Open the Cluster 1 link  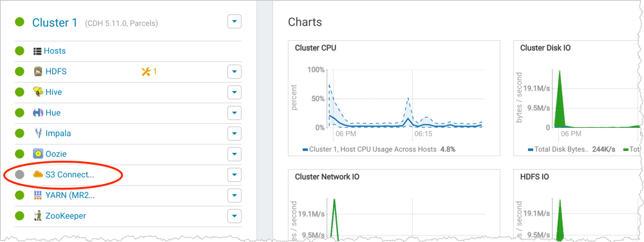coord(55,23)
